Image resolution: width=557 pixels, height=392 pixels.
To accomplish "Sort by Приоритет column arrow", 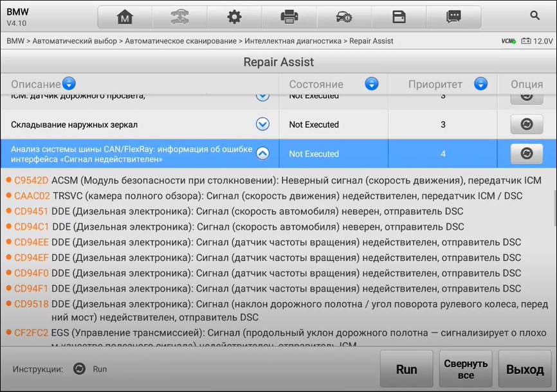I will 480,84.
